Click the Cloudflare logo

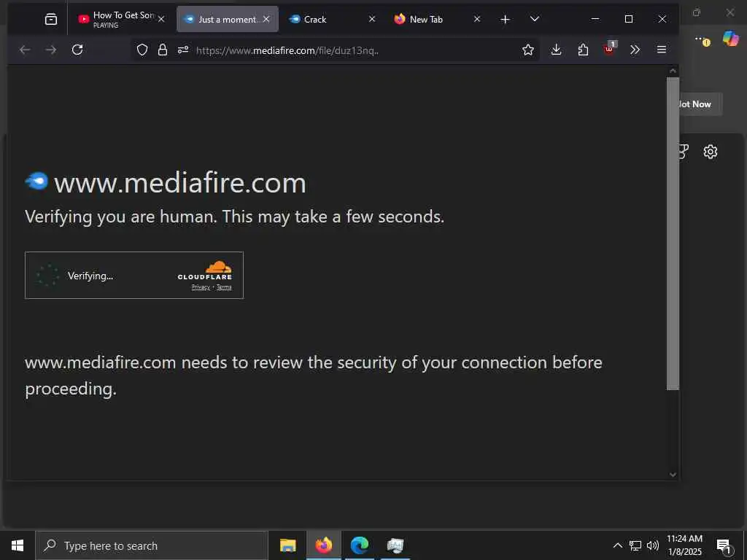pyautogui.click(x=205, y=270)
